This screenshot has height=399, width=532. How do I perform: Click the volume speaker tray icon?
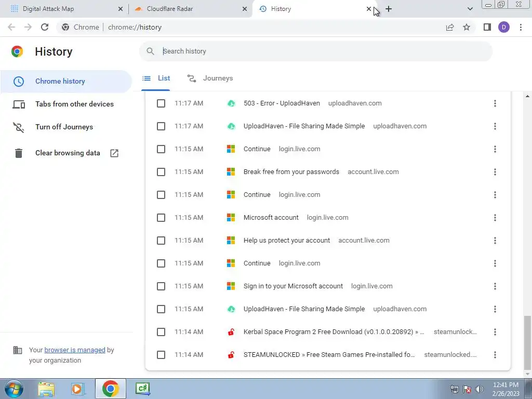tap(480, 389)
